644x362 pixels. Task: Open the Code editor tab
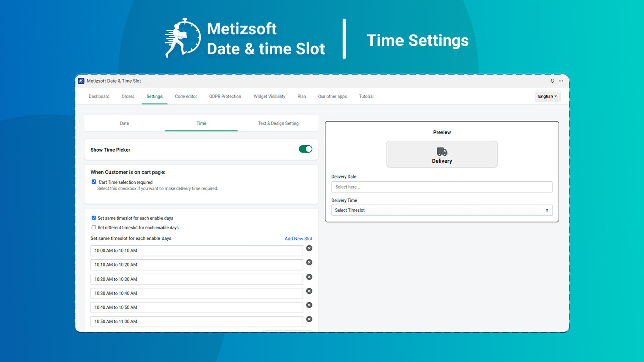coord(186,96)
